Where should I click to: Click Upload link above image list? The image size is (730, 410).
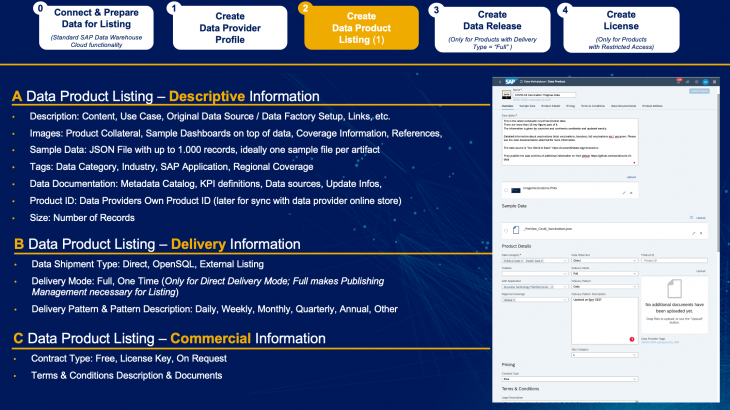(631, 177)
